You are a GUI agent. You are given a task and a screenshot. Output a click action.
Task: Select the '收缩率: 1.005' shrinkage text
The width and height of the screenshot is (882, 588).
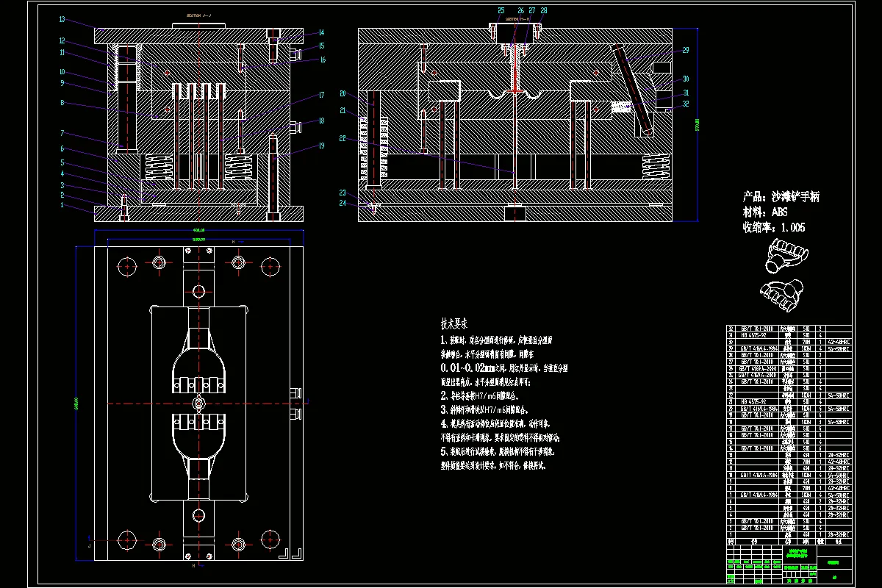click(x=774, y=228)
